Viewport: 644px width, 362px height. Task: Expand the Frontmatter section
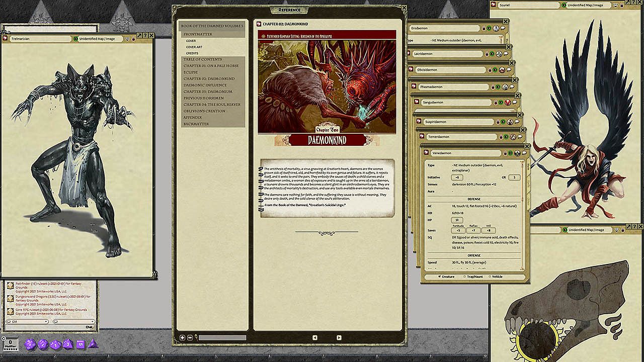pyautogui.click(x=198, y=34)
